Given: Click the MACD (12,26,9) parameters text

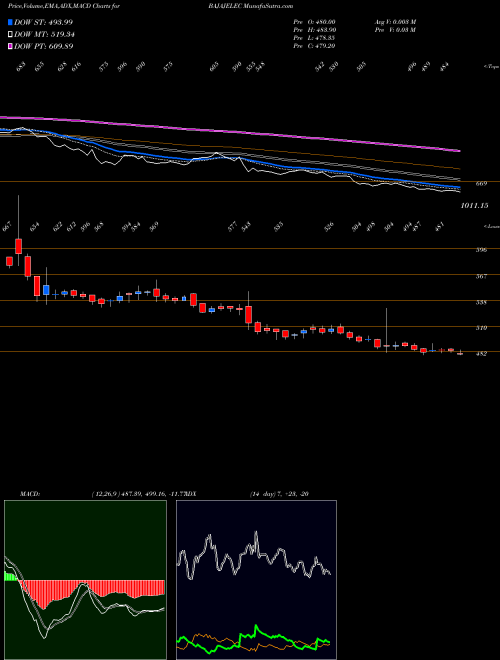Looking at the screenshot, I should tap(138, 494).
